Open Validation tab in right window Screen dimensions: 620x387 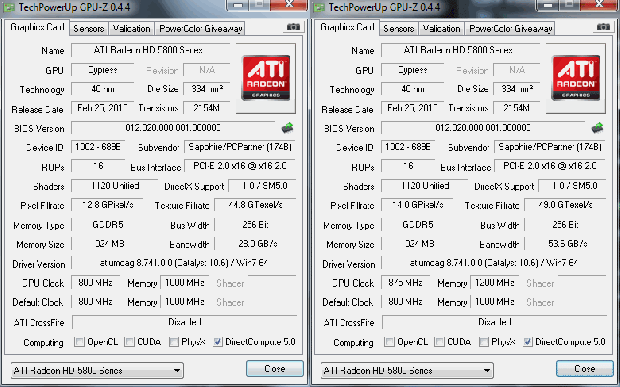[x=441, y=28]
